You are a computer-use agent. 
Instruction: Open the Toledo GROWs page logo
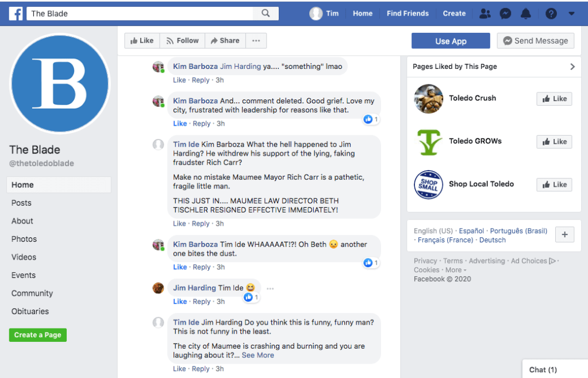click(x=428, y=141)
